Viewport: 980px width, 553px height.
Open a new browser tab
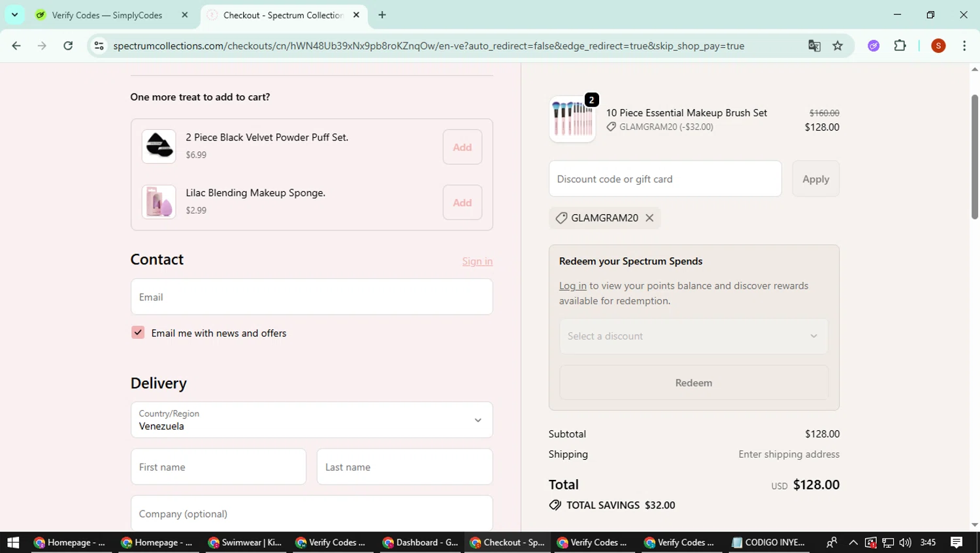click(382, 15)
